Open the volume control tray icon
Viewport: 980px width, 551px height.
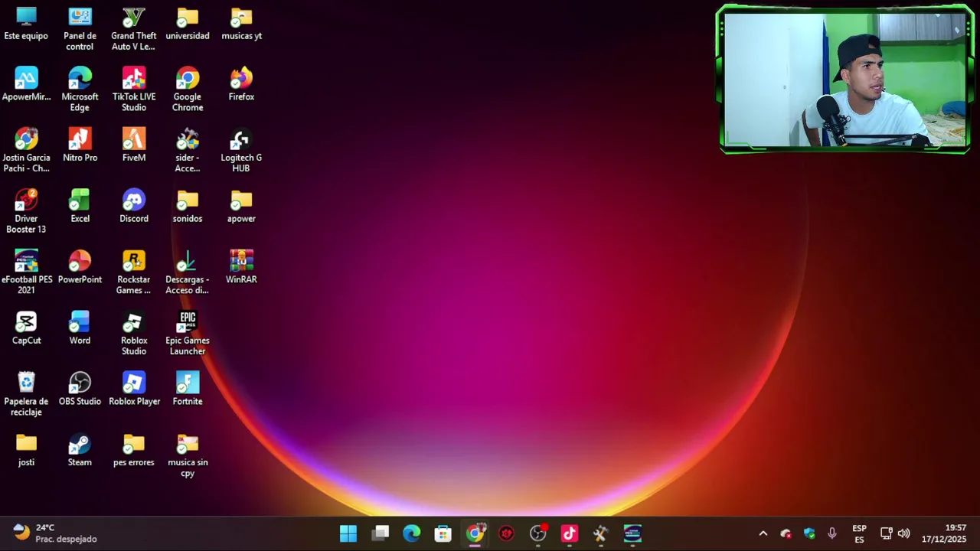pyautogui.click(x=903, y=533)
